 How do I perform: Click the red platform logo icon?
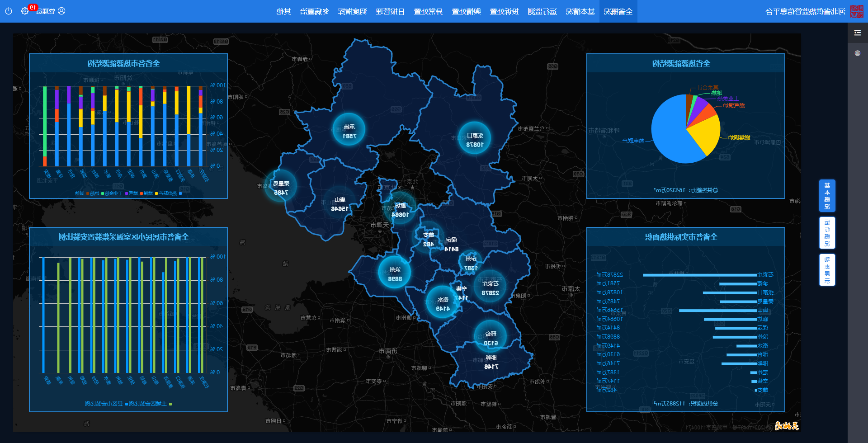tap(857, 11)
